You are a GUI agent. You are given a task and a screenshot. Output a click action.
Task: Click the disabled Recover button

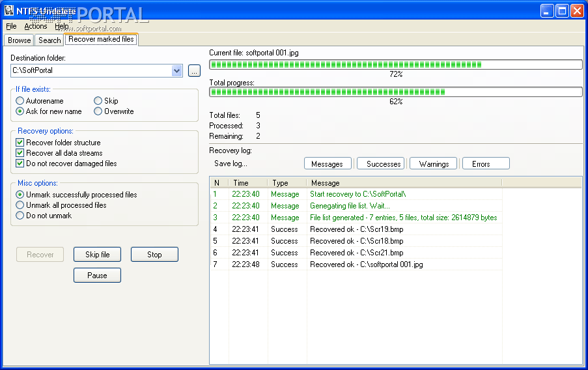tap(40, 255)
